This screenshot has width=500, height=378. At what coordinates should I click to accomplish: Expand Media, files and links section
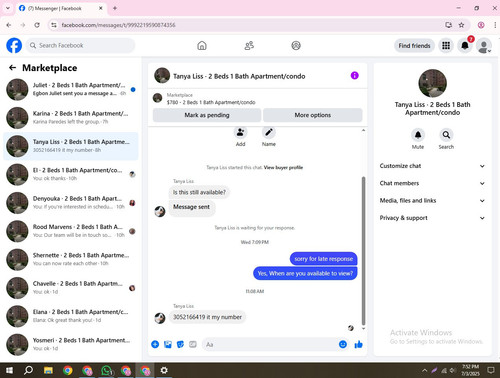pos(432,200)
